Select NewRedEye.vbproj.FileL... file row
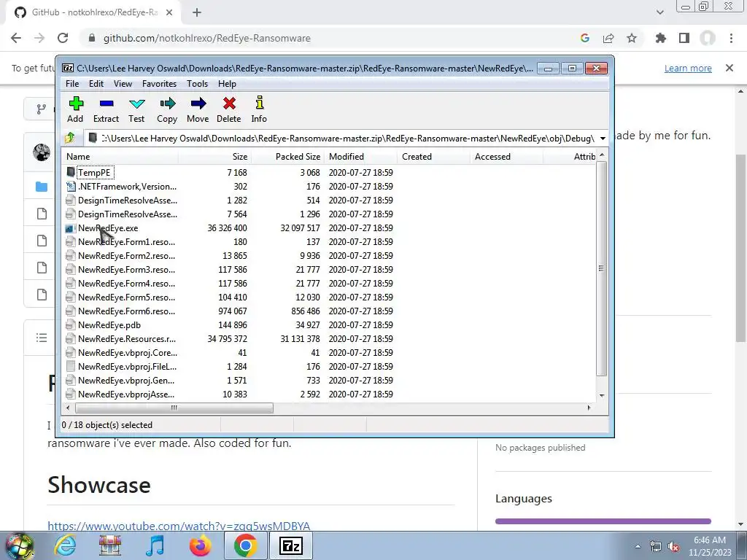 click(329, 367)
